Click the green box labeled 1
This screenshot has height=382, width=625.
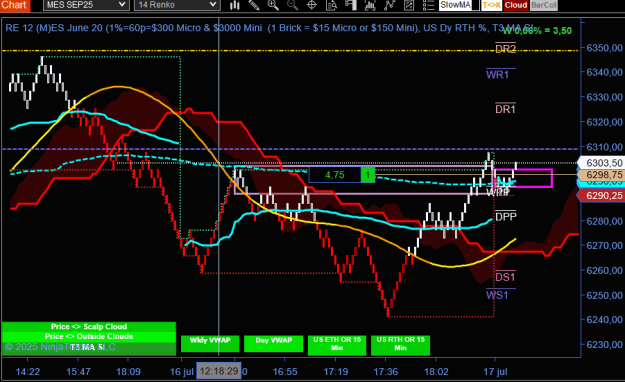click(x=368, y=175)
